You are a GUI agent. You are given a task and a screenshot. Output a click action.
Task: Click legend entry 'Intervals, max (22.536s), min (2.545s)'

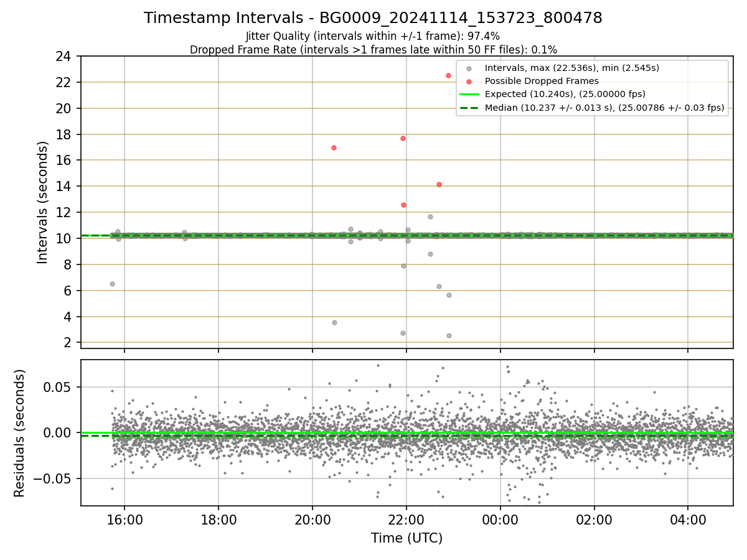pyautogui.click(x=572, y=68)
